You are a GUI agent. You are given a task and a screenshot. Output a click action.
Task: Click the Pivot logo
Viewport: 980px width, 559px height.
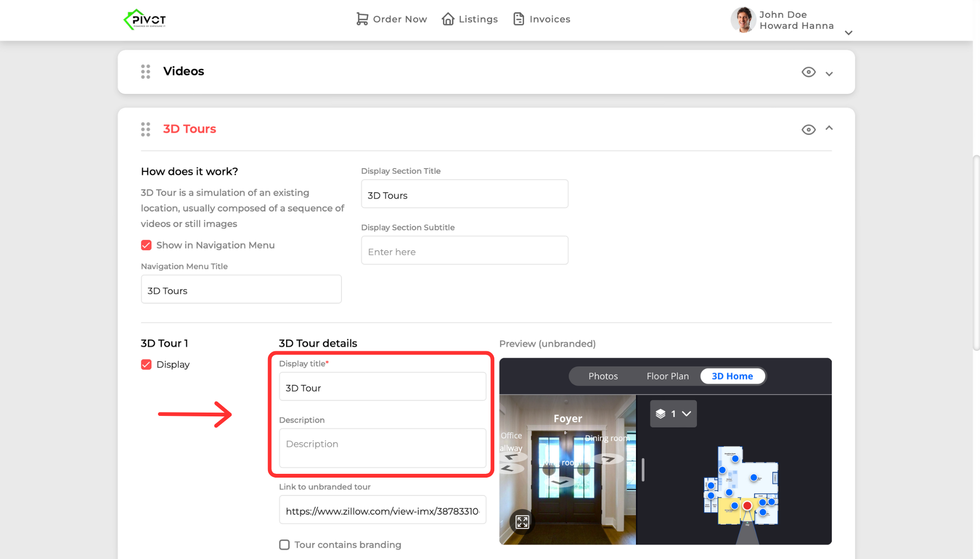click(x=145, y=20)
